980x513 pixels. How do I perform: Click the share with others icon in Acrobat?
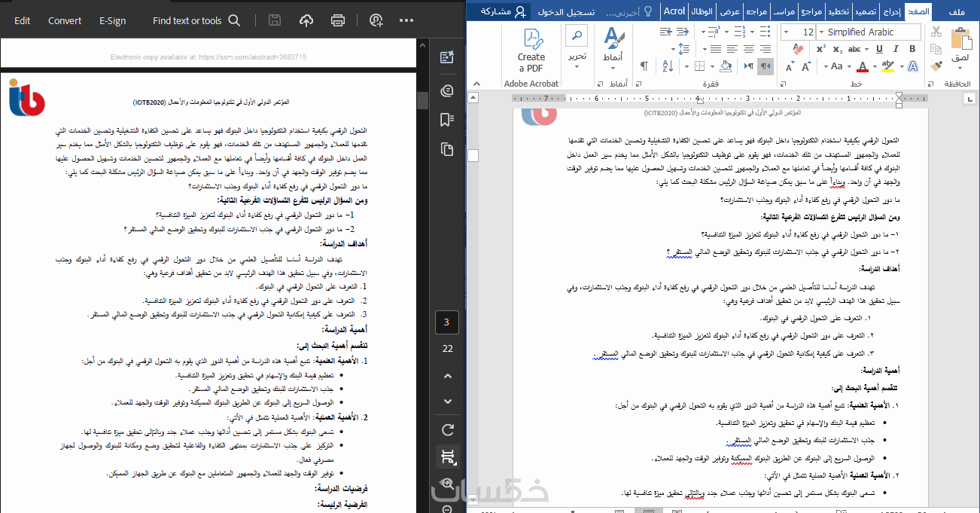point(376,20)
